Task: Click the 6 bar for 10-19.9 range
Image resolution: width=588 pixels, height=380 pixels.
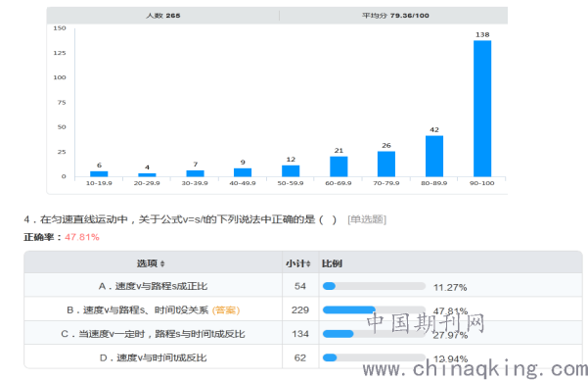Action: click(99, 174)
